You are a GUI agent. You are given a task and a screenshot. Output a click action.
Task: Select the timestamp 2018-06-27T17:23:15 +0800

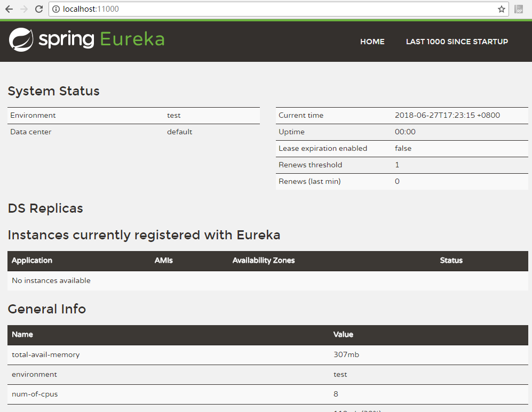(x=447, y=115)
